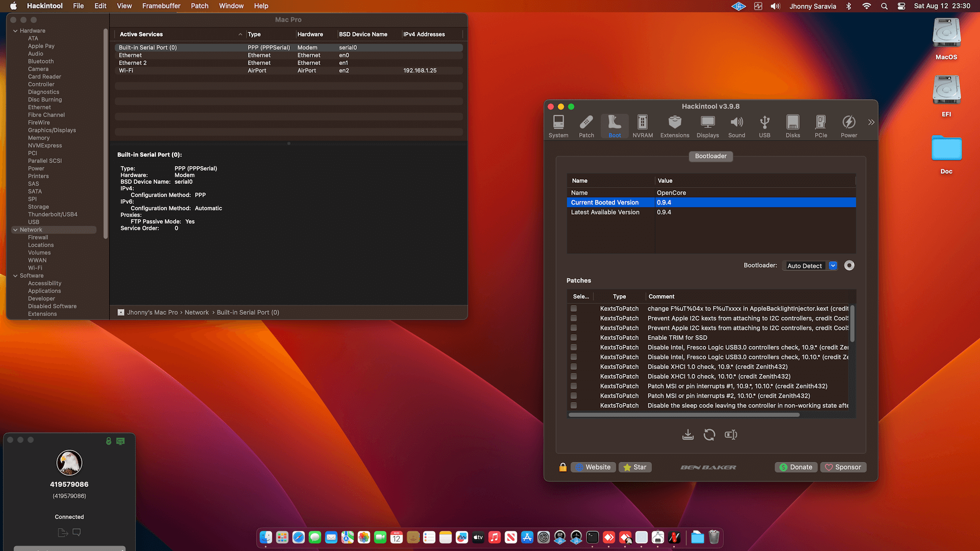Sort by the Active Services column header
Image resolution: width=980 pixels, height=551 pixels.
pos(180,34)
